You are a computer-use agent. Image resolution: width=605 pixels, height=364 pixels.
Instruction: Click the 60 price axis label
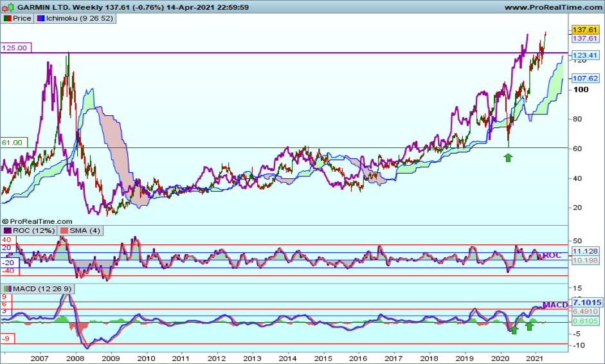pos(577,149)
